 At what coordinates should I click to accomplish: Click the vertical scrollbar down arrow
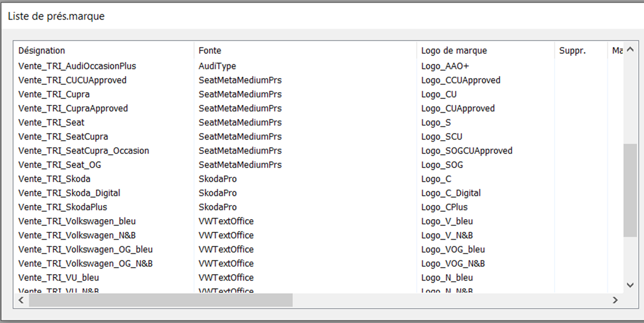tap(630, 285)
